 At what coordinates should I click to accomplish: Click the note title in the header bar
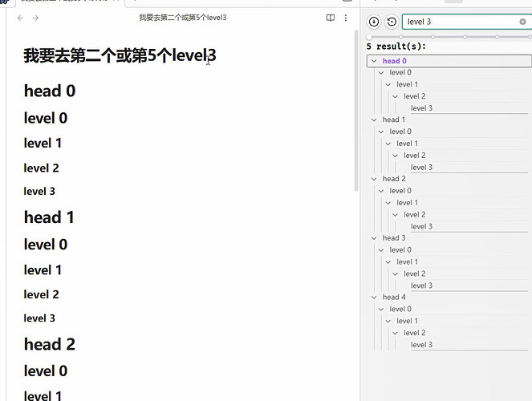tap(182, 18)
